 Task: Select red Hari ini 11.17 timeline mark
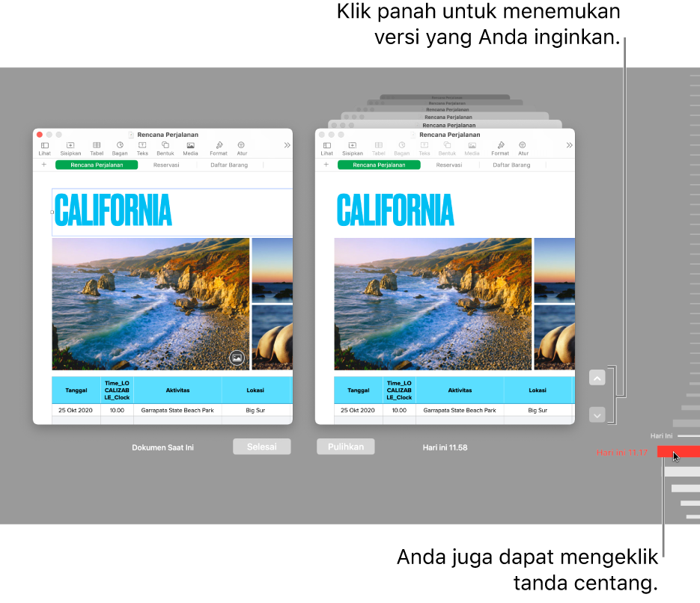pyautogui.click(x=678, y=452)
